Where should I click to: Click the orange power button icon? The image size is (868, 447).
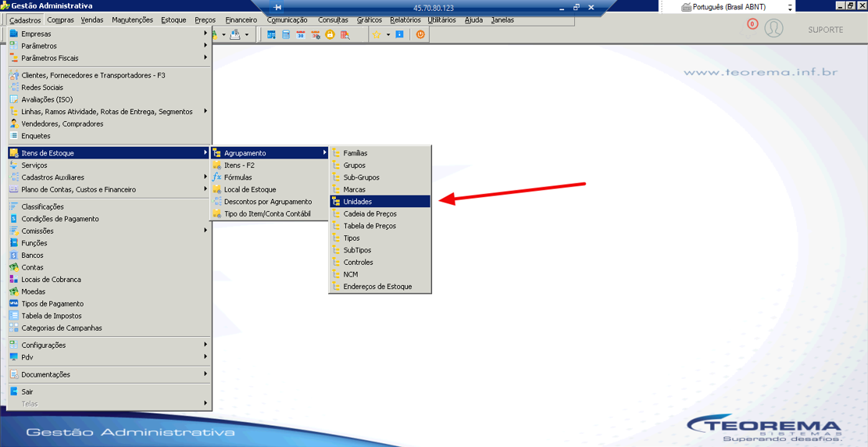[420, 34]
